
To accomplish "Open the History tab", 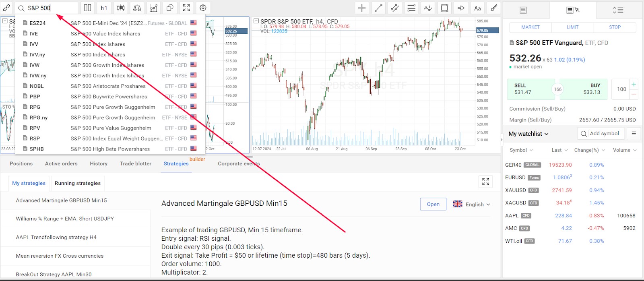I will [99, 163].
